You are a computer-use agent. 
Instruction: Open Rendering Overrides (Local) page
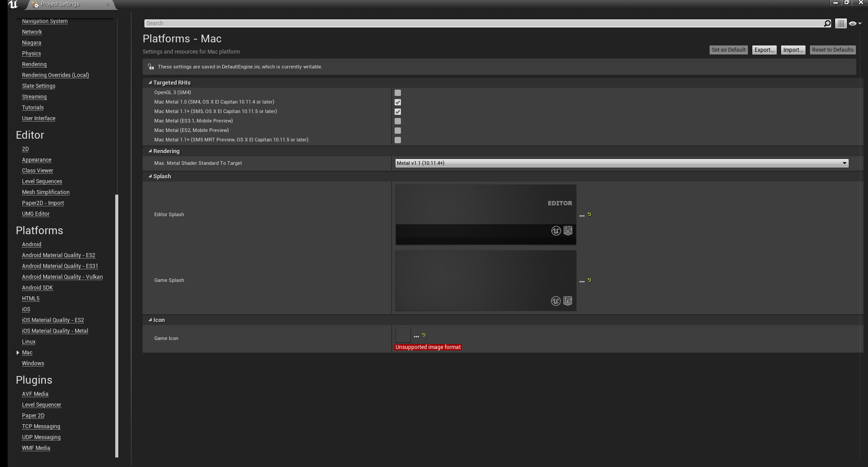pyautogui.click(x=55, y=75)
